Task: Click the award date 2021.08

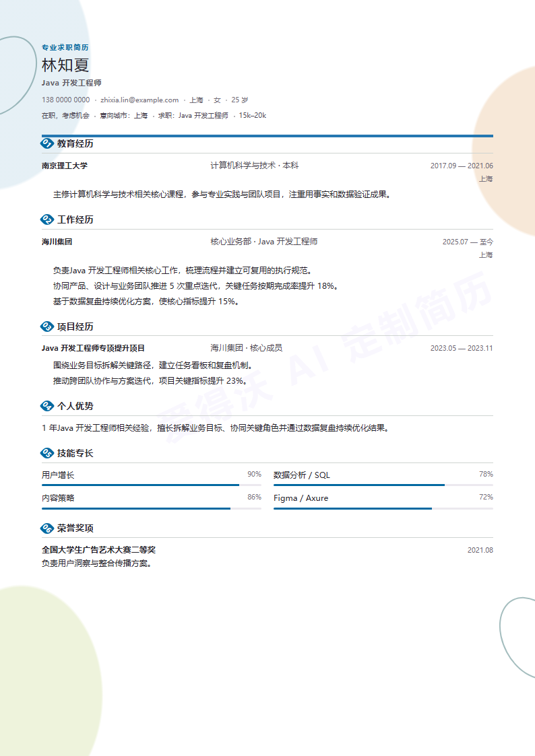Action: (x=480, y=550)
